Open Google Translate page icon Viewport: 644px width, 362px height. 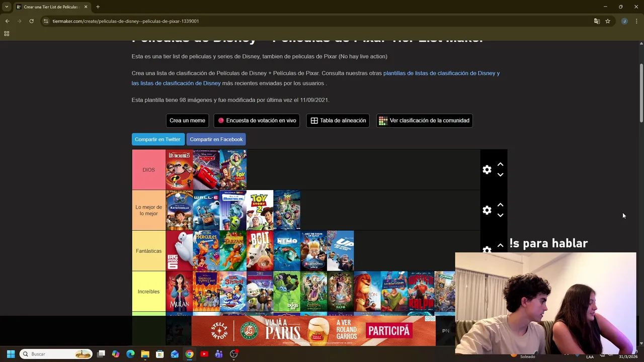point(597,21)
